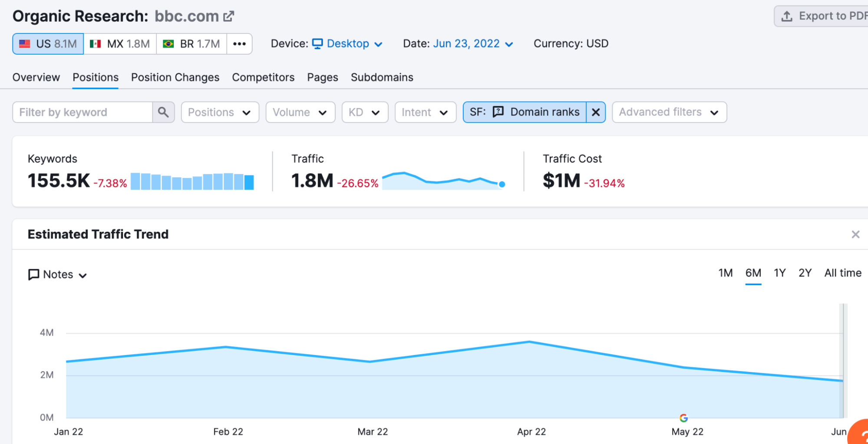Open the Date Jun 23, 2022 dropdown

(x=473, y=44)
